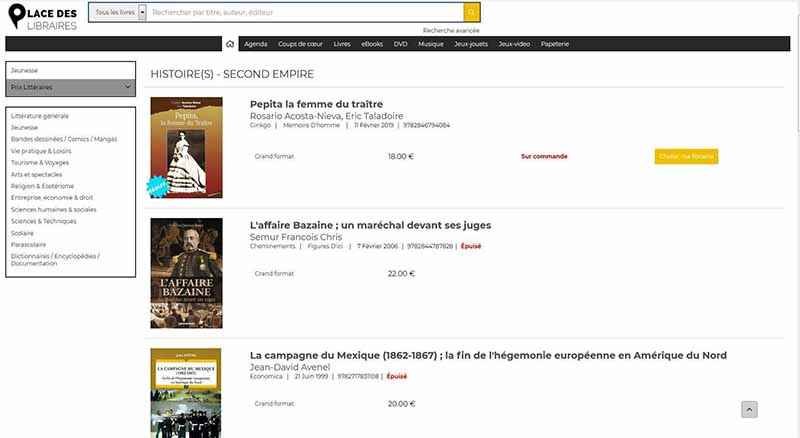This screenshot has height=438, width=800.
Task: Open the Agenda menu item
Action: 256,44
